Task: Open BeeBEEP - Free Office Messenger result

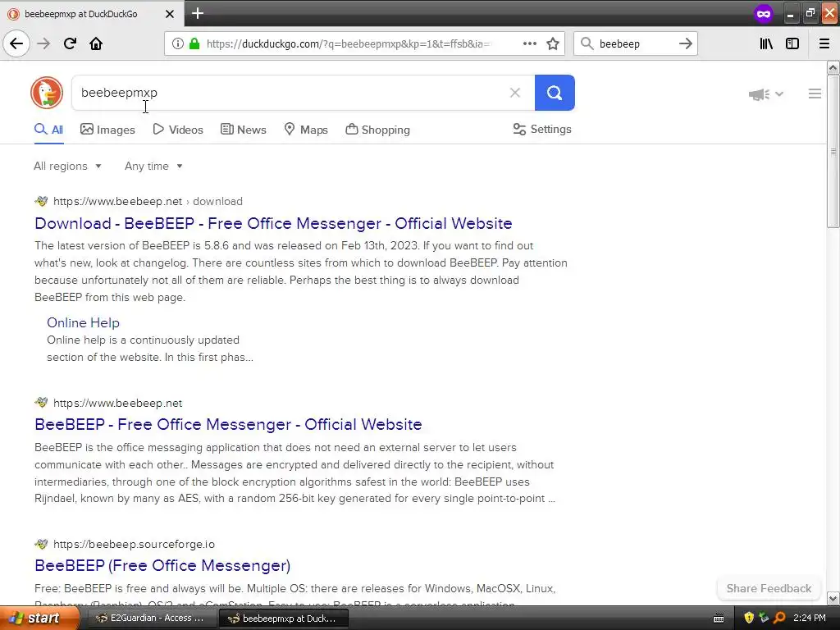Action: point(228,424)
